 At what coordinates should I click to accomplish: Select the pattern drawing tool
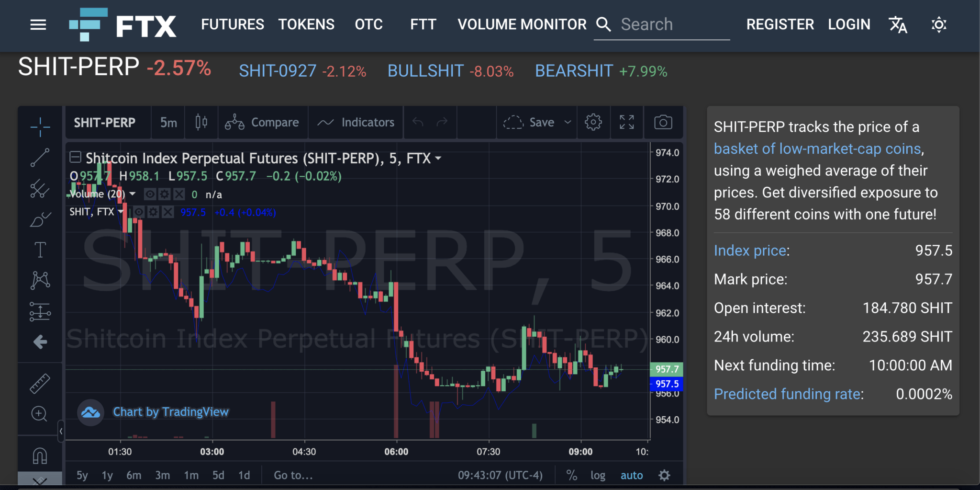pyautogui.click(x=40, y=280)
